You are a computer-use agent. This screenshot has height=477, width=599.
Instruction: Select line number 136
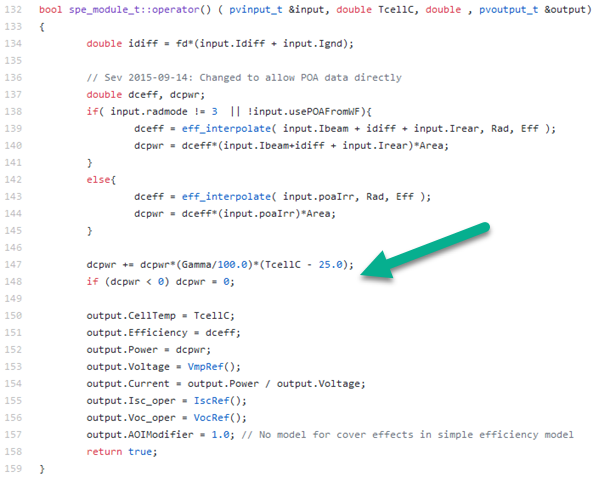coord(13,78)
